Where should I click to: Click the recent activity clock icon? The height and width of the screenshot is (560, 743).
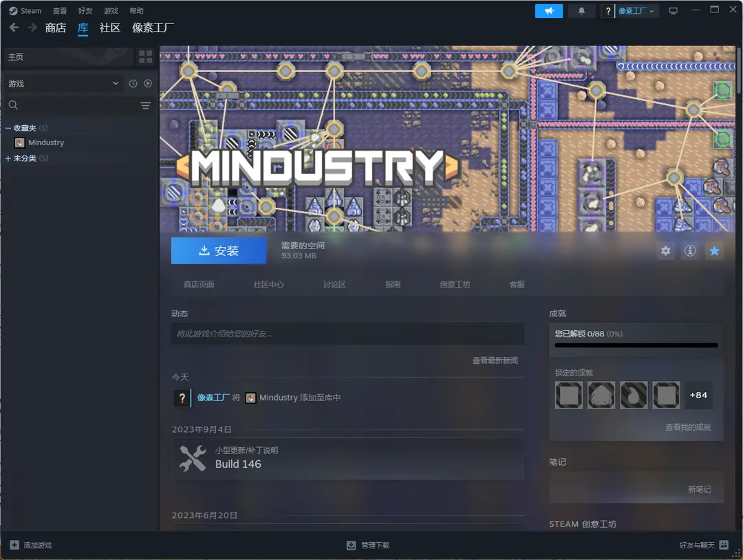[x=133, y=83]
